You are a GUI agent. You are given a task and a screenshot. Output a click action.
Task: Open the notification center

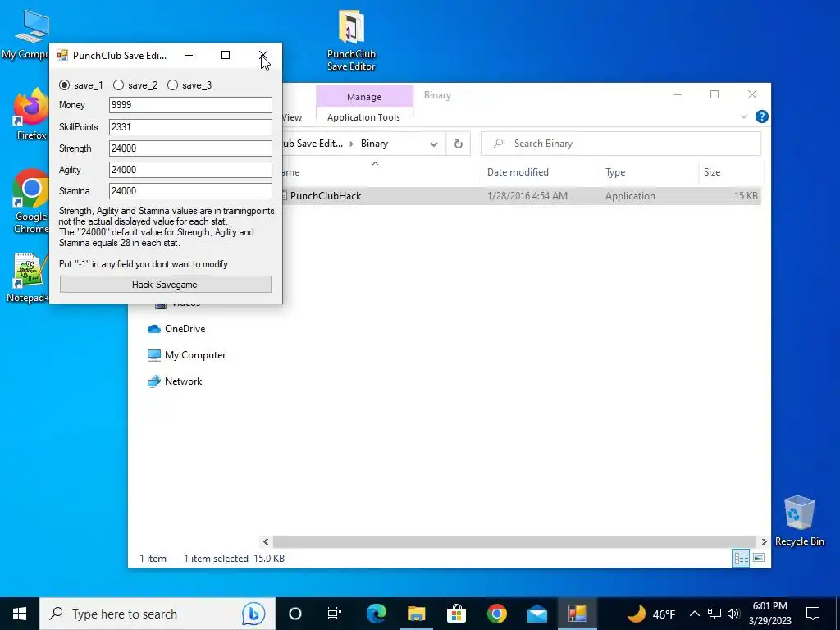coord(813,614)
